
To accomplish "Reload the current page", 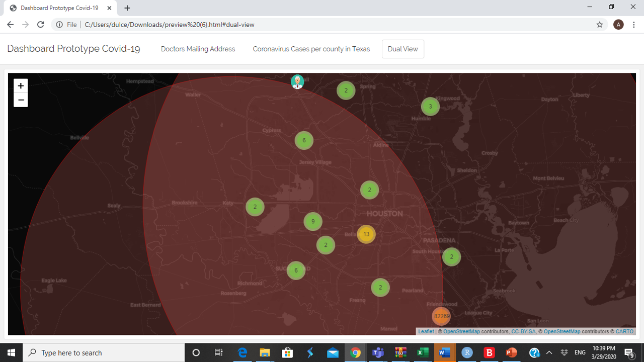I will pyautogui.click(x=41, y=25).
